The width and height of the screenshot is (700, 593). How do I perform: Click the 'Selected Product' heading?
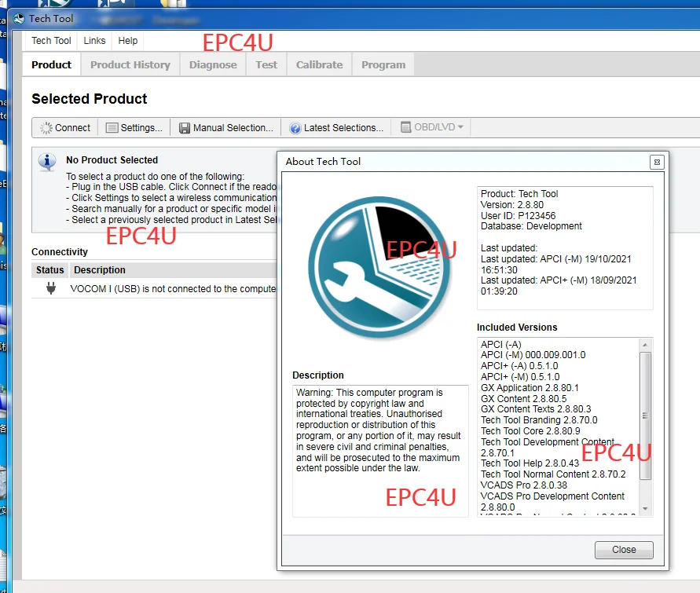coord(90,99)
